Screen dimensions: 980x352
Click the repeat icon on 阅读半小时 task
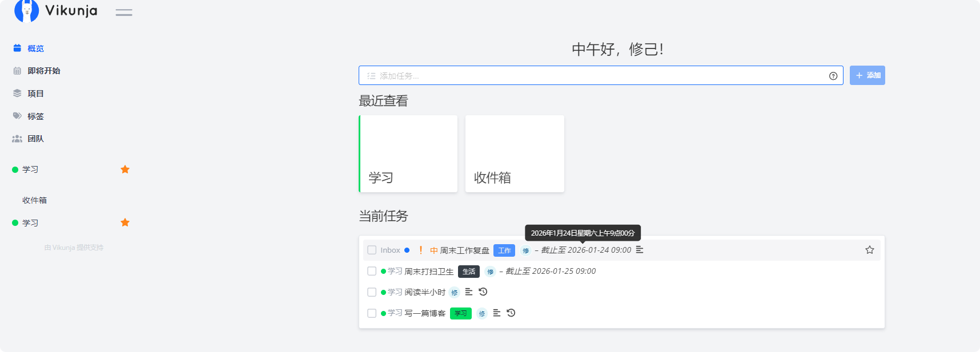483,292
